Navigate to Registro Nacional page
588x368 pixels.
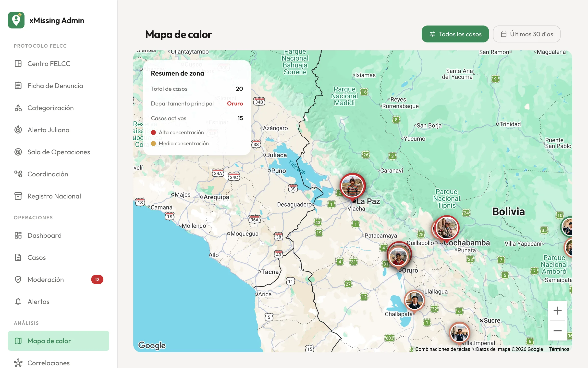click(59, 196)
